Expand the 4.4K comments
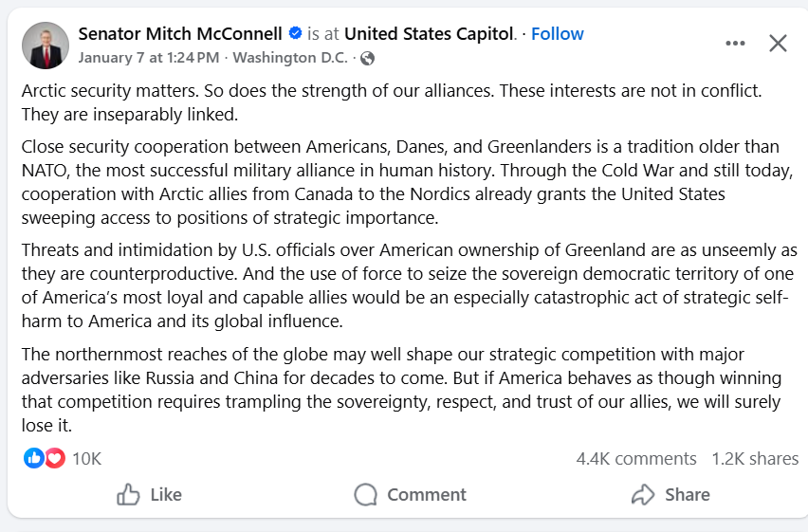The height and width of the screenshot is (532, 808). 635,458
